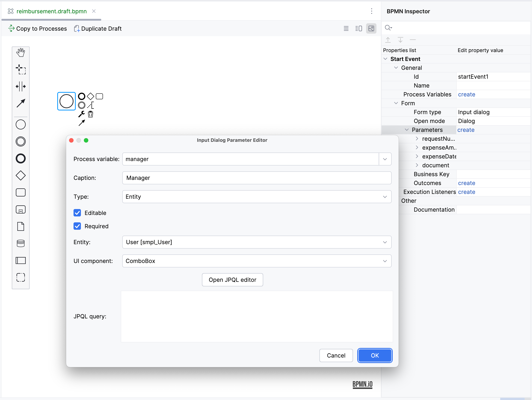Image resolution: width=532 pixels, height=400 pixels.
Task: Uncheck the Required checkbox
Action: 77,226
